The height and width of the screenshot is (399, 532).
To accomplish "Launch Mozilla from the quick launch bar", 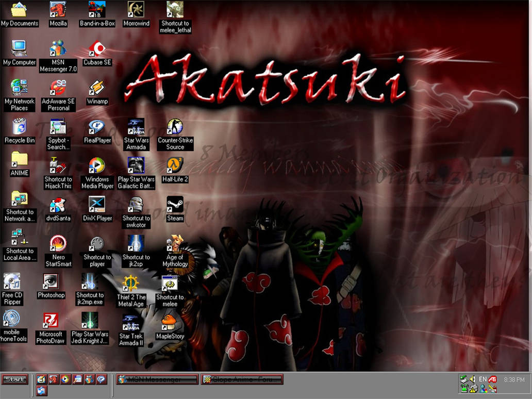I will click(x=53, y=379).
